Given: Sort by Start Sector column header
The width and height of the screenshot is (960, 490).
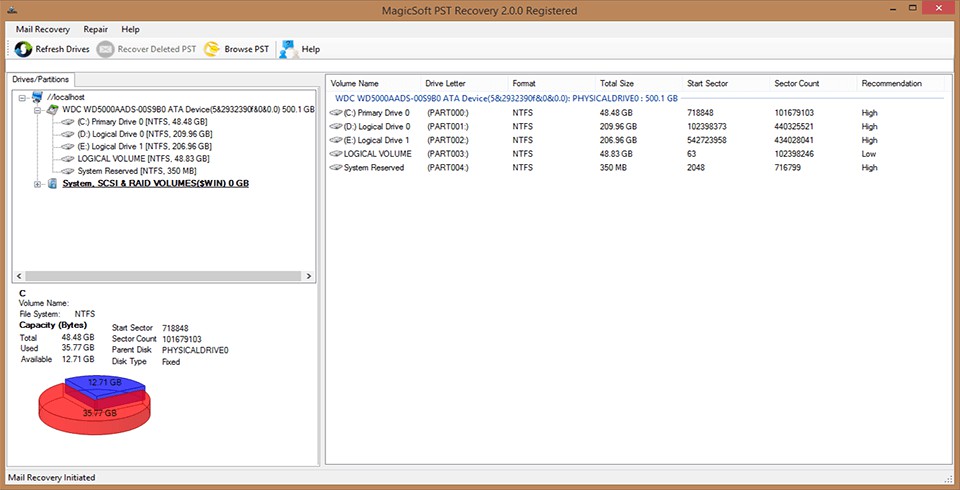Looking at the screenshot, I should [x=726, y=83].
